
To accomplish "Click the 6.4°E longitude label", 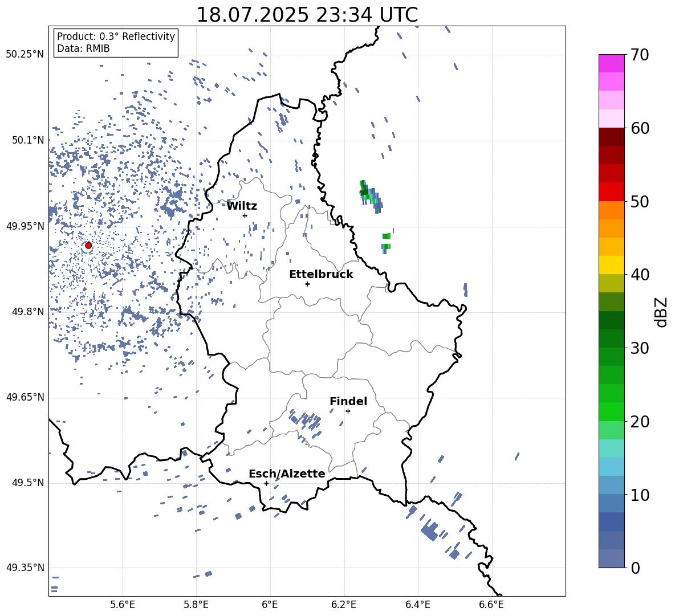I will point(417,605).
